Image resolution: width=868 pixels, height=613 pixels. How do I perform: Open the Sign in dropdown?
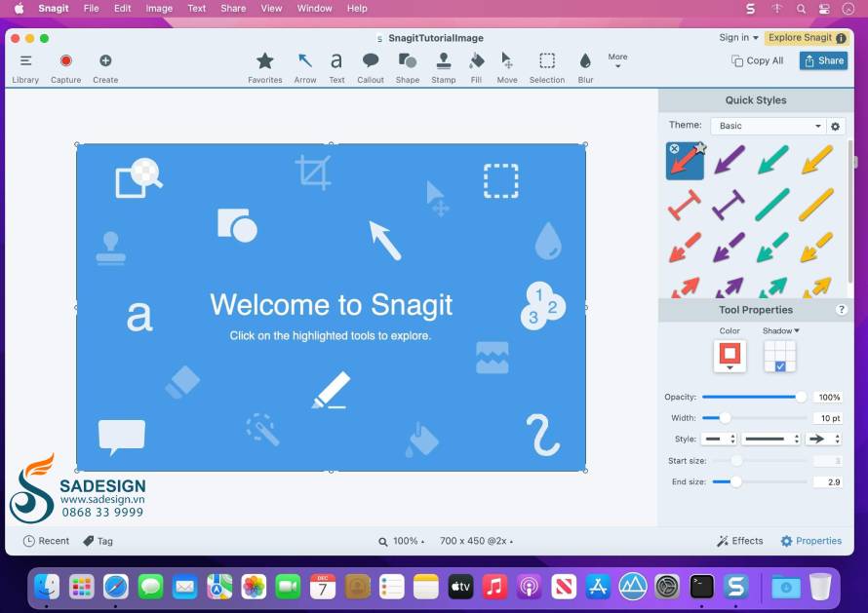pos(738,38)
